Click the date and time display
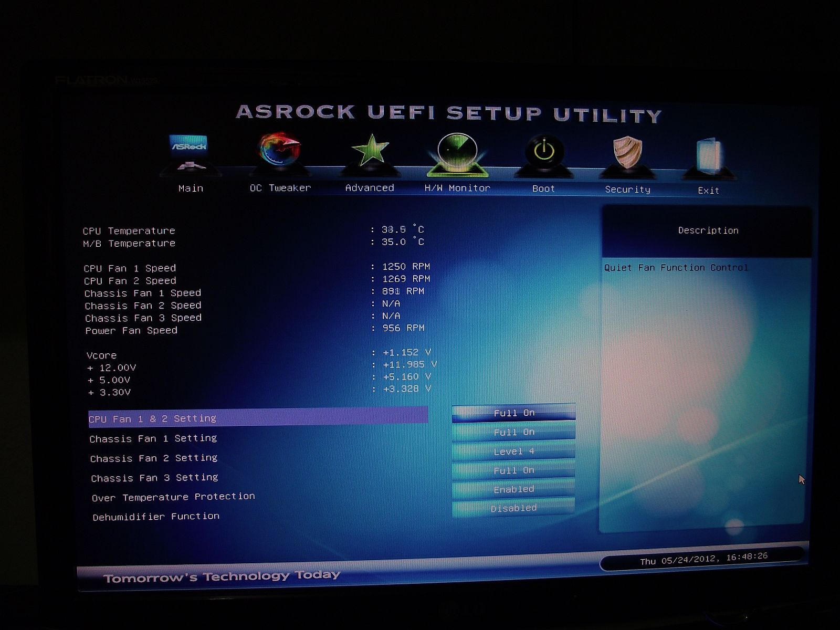840x630 pixels. pyautogui.click(x=703, y=559)
